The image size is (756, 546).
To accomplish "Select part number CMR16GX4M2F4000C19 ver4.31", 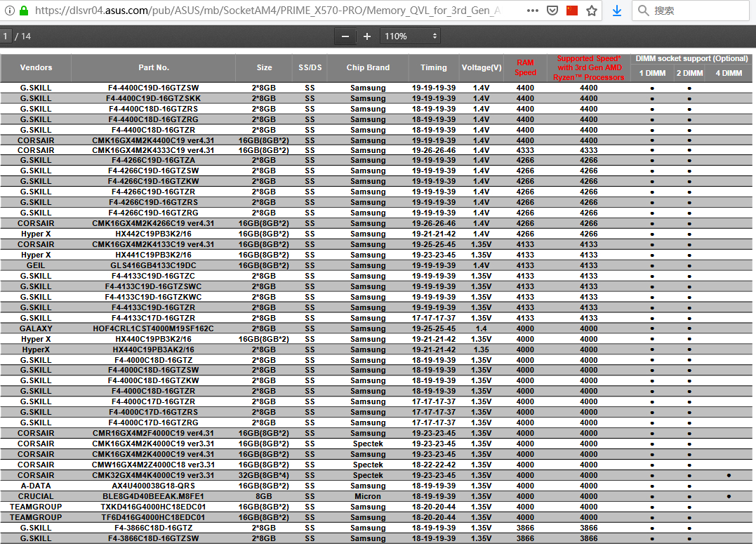I will click(x=153, y=433).
